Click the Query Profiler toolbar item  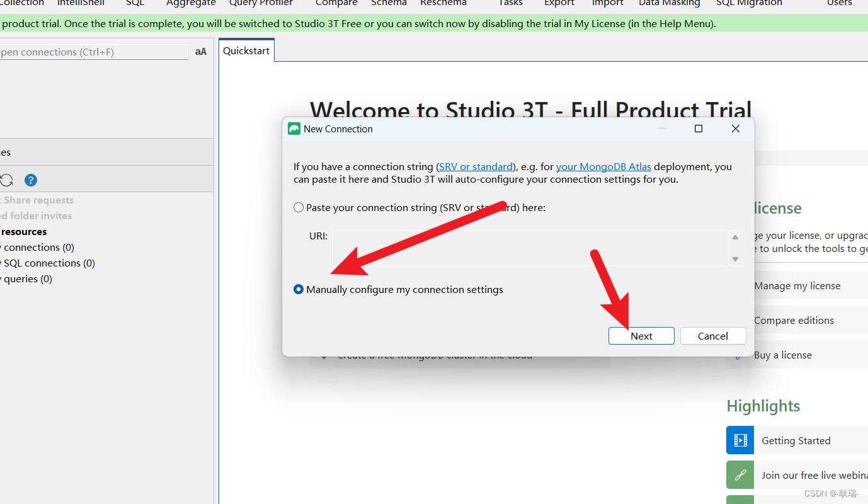(261, 3)
